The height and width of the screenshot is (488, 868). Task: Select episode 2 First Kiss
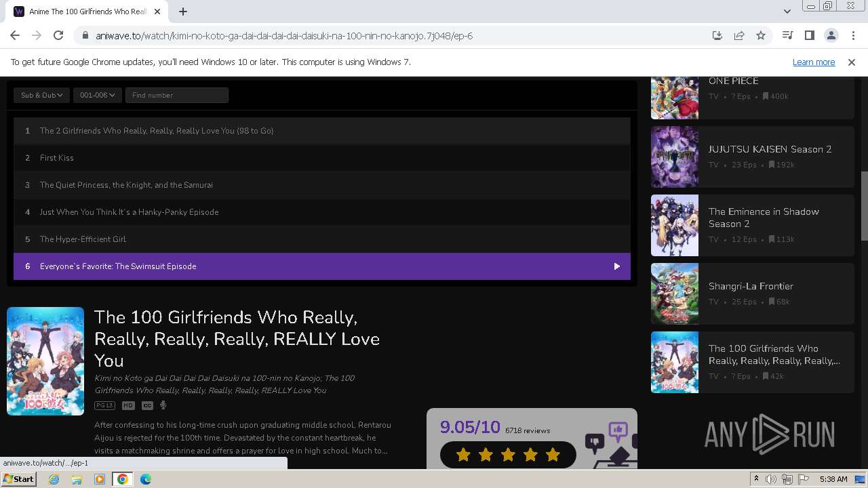[x=322, y=158]
